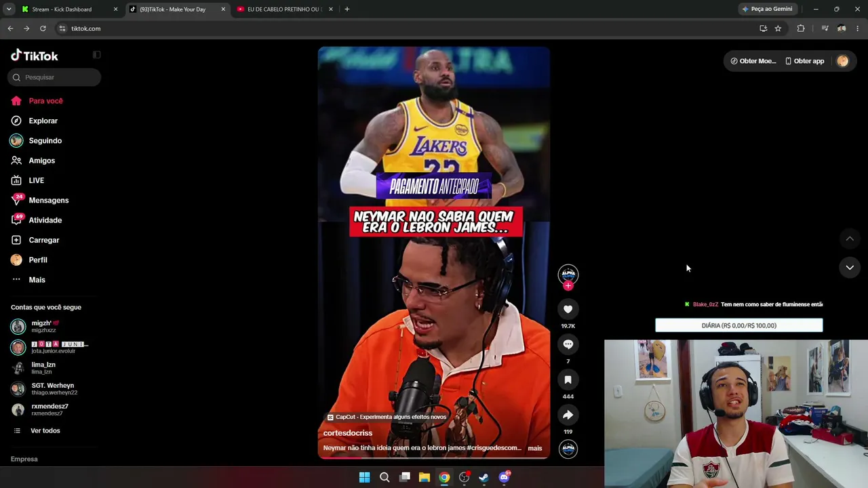The height and width of the screenshot is (488, 868).
Task: Open the spinning sound disc avatar
Action: pyautogui.click(x=568, y=449)
